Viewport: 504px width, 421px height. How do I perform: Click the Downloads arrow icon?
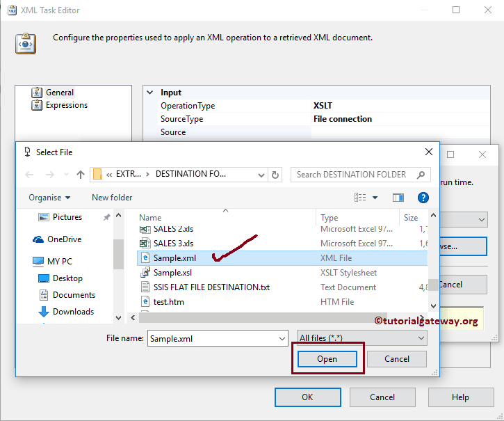tap(43, 312)
